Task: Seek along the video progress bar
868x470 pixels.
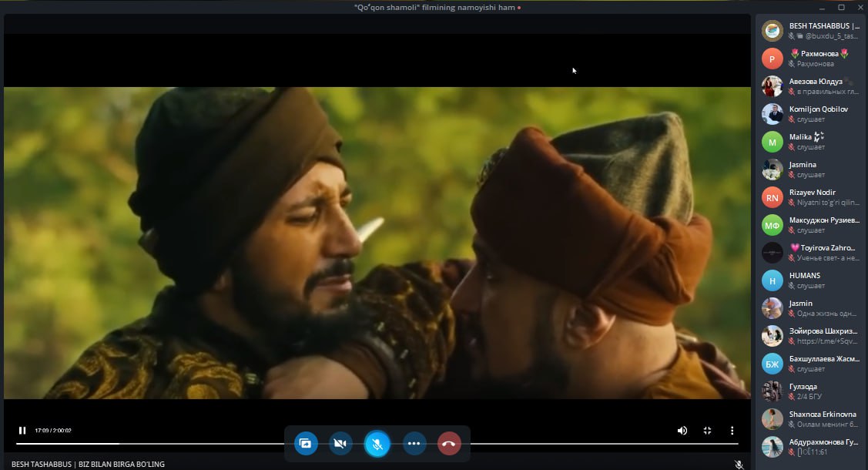Action: point(377,444)
